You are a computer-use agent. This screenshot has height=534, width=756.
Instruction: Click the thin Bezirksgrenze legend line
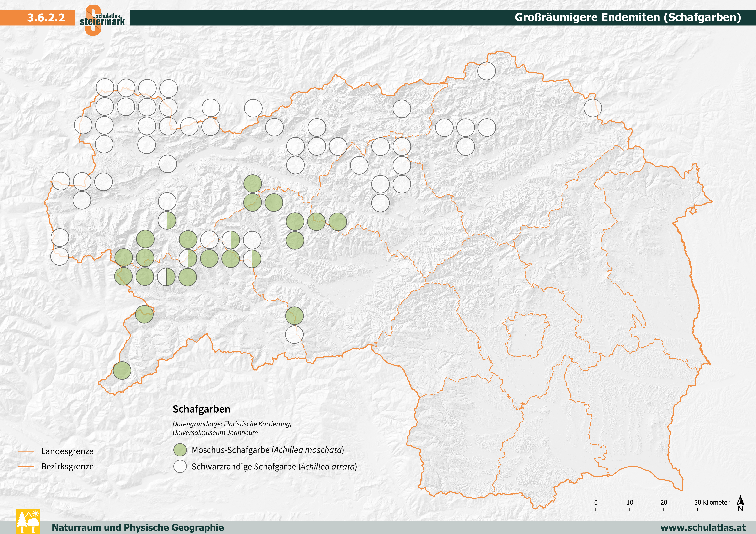tap(26, 466)
